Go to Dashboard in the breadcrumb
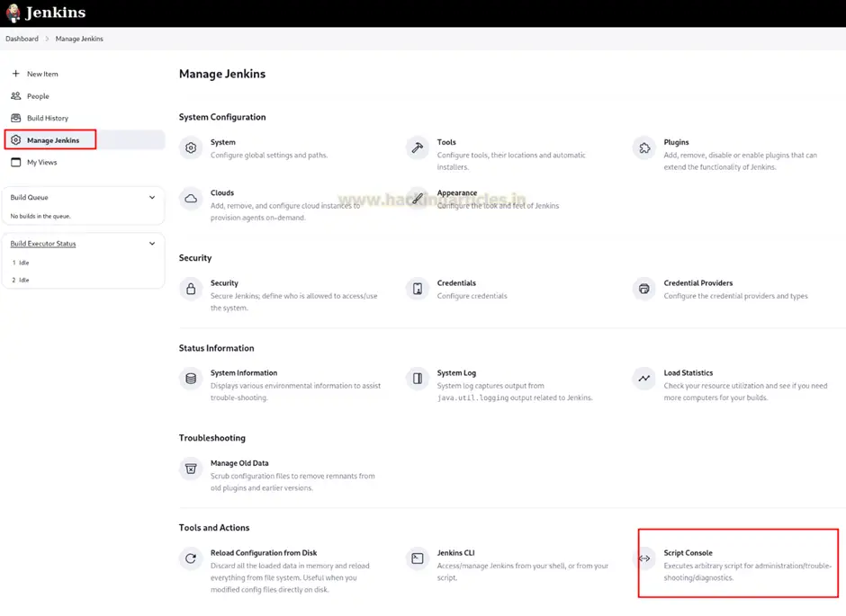 click(x=22, y=39)
